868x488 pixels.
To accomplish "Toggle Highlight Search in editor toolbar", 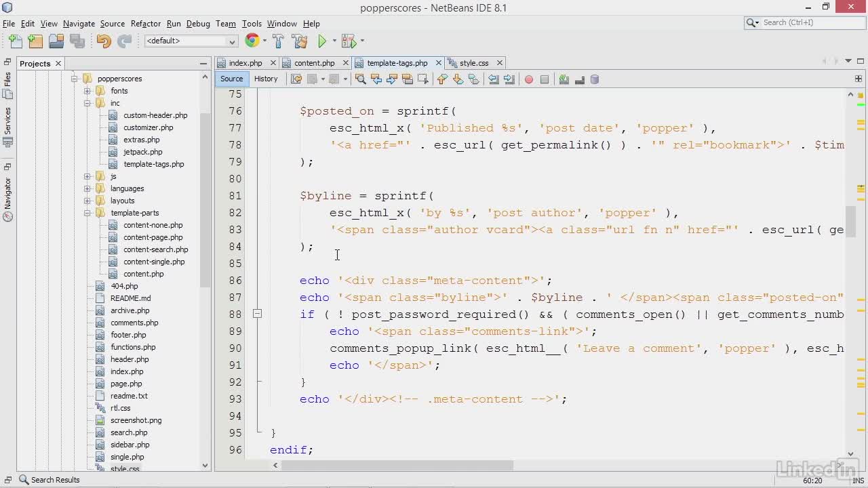I will point(408,79).
